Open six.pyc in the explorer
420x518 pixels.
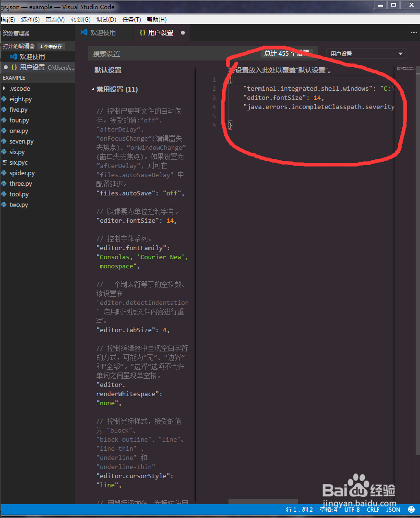click(37, 163)
